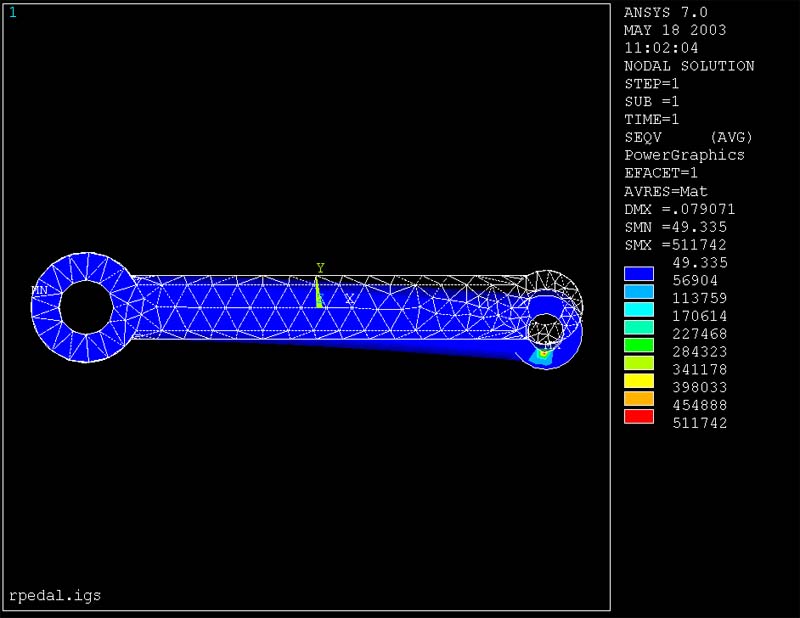Click the cyan legend color swatch
800x618 pixels.
pyautogui.click(x=639, y=309)
